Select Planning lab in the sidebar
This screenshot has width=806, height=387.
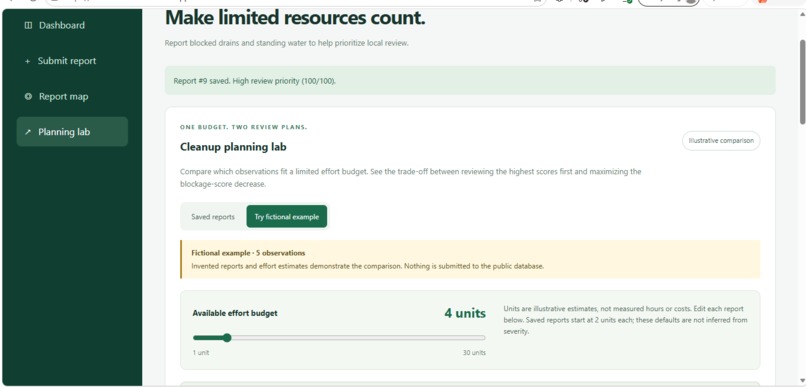click(72, 132)
